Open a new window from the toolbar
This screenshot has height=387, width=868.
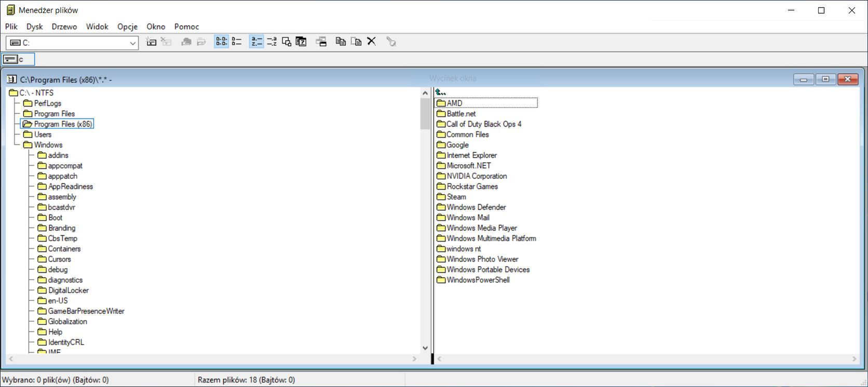pos(321,42)
